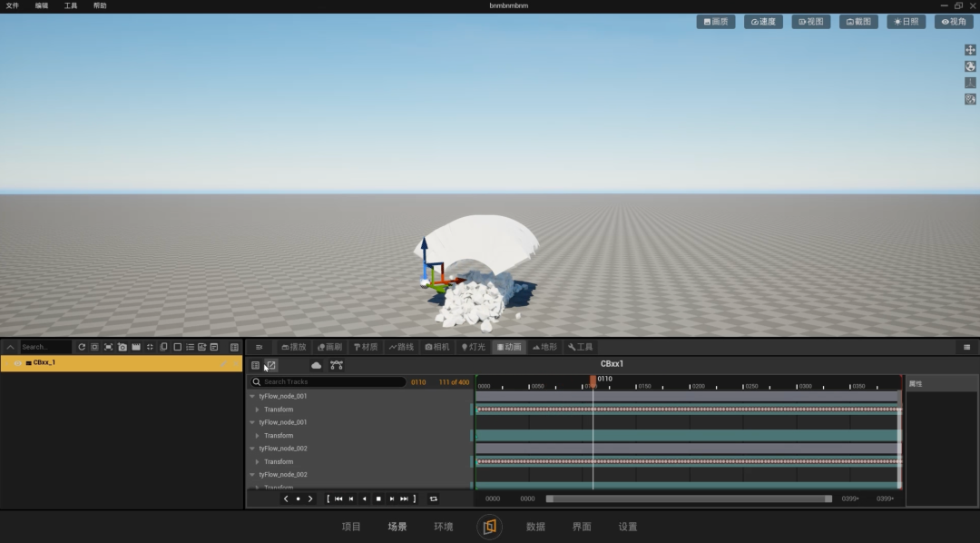
Task: Play the animation in reverse
Action: pos(365,499)
